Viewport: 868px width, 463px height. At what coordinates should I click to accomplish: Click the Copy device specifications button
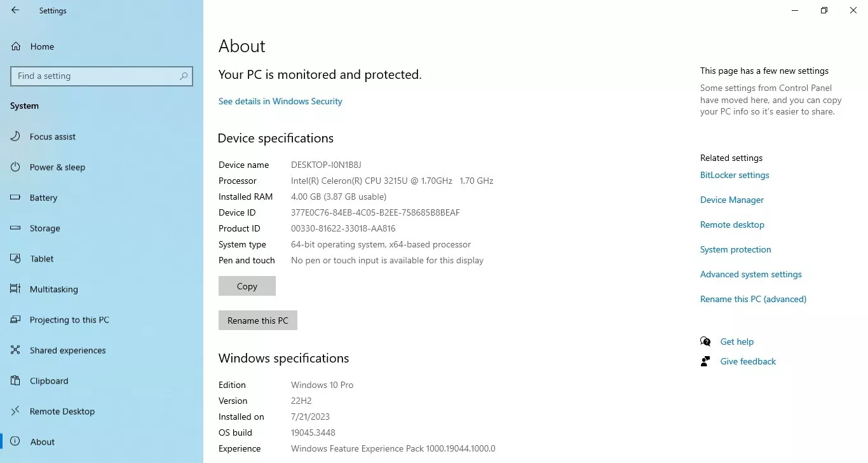point(247,286)
